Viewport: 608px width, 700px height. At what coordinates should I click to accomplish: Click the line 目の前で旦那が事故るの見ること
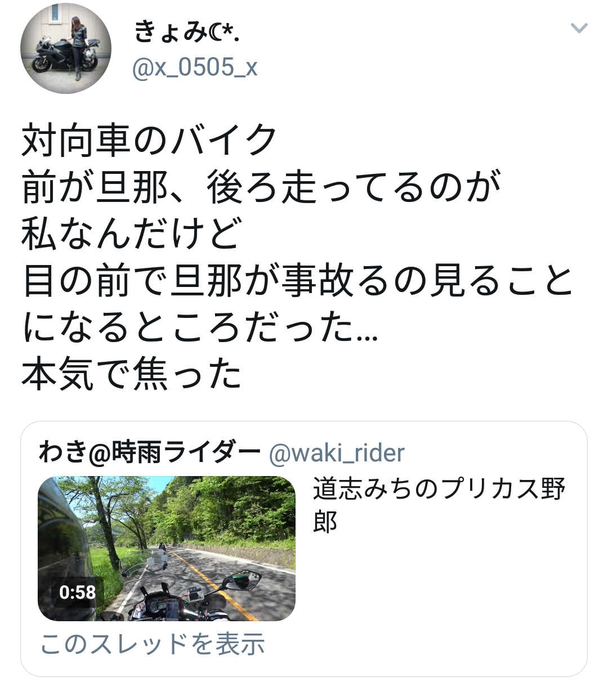[x=298, y=281]
